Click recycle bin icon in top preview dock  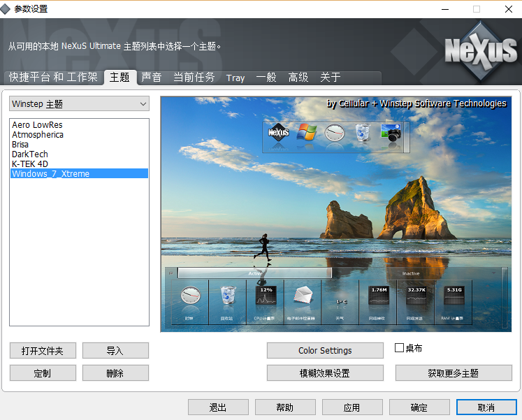[x=363, y=133]
